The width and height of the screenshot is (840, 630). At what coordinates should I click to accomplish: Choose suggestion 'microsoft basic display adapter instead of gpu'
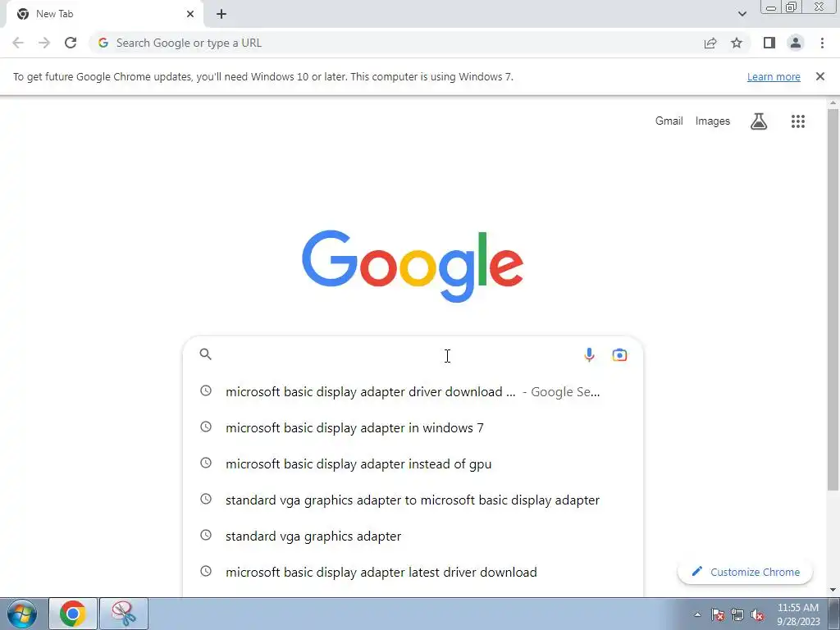click(413, 464)
